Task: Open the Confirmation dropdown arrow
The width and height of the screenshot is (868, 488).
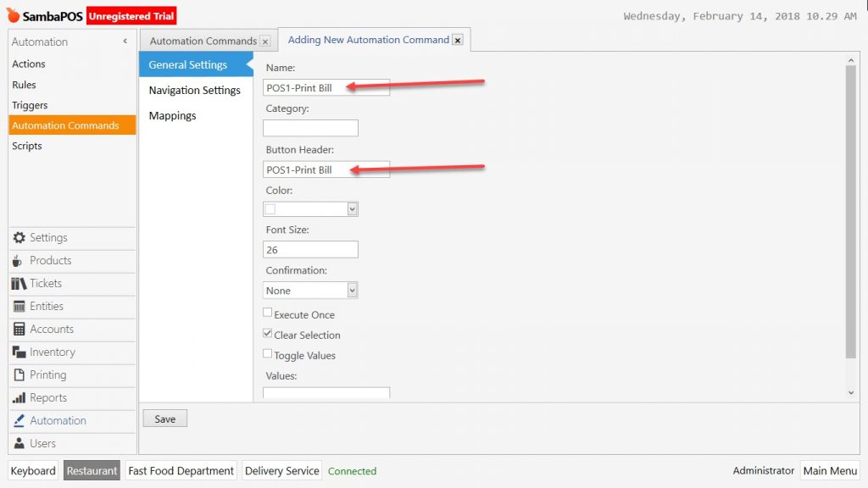Action: pos(352,291)
